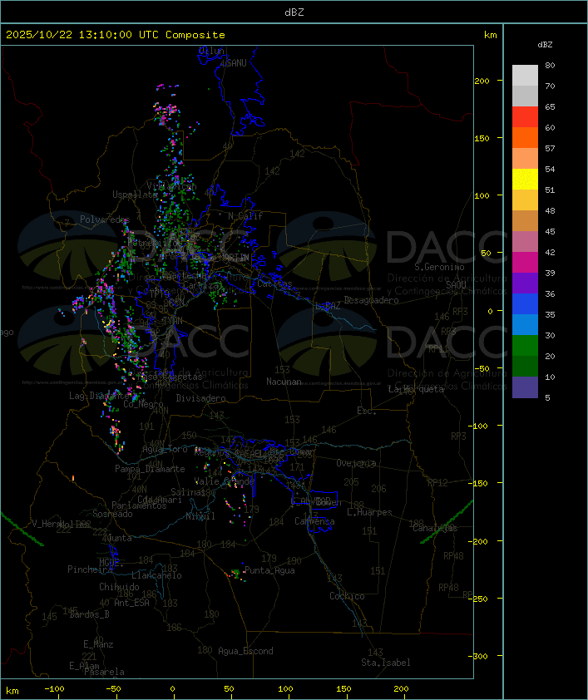Click the Valle_Grande place label

click(x=224, y=481)
